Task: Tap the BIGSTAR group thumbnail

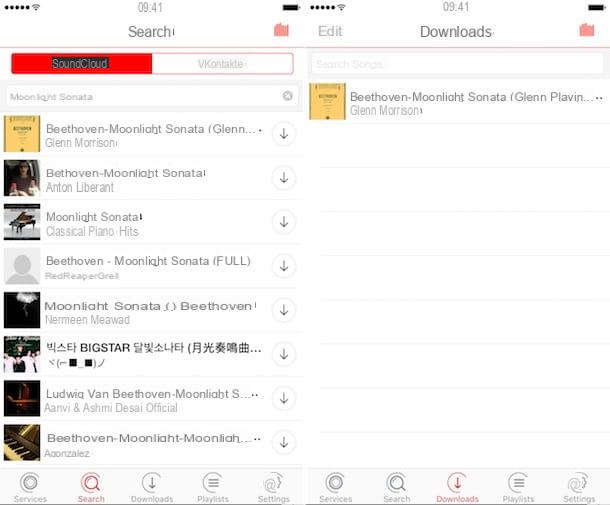Action: pos(22,354)
